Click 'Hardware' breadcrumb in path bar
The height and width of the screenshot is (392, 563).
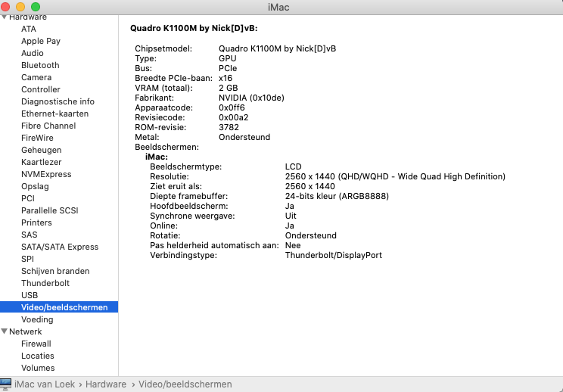point(106,384)
